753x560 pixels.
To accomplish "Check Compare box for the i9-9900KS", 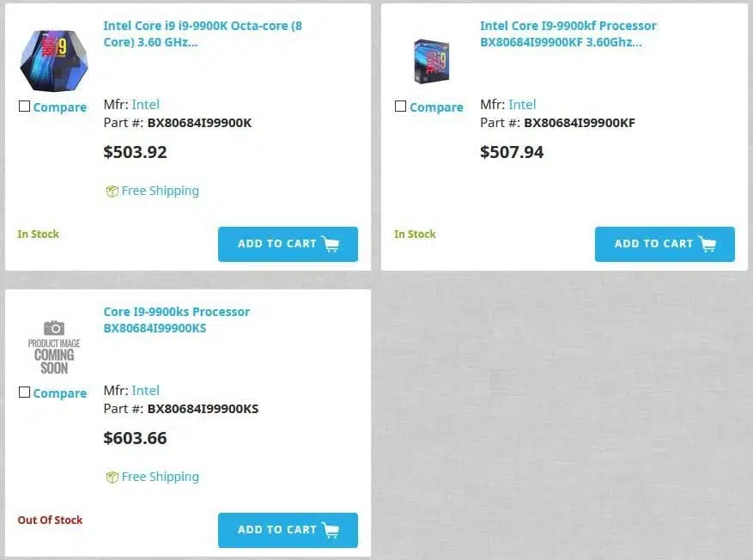I will point(24,393).
